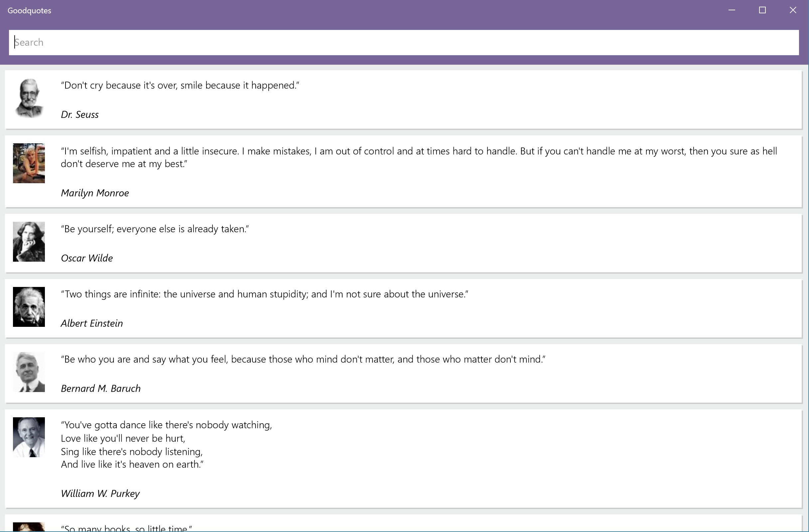This screenshot has height=532, width=809.
Task: Click the Bernard M. Baruch author name
Action: (101, 389)
